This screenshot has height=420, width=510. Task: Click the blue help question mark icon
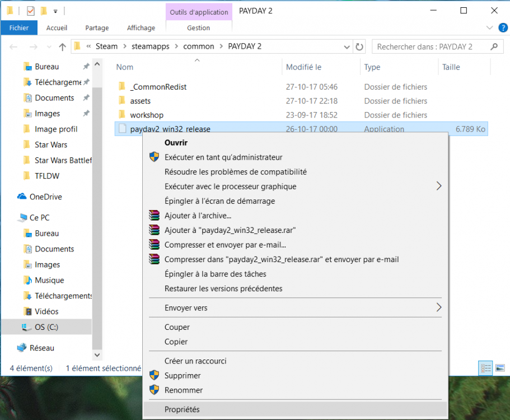click(502, 27)
